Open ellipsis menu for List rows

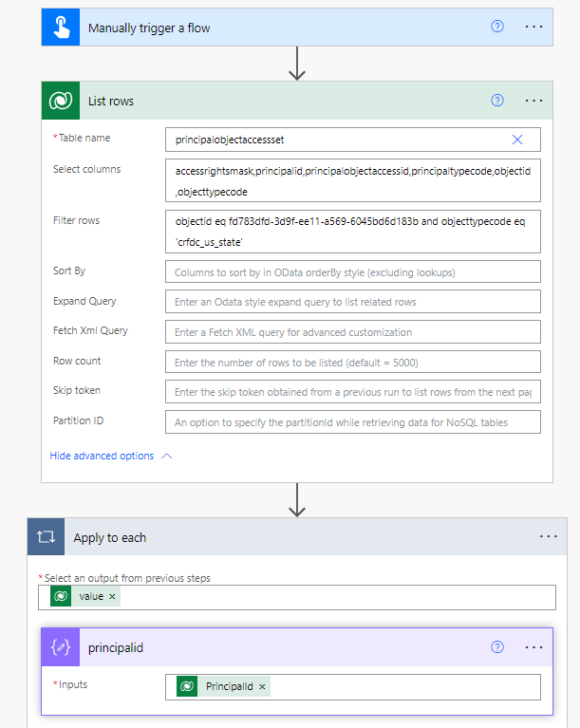pyautogui.click(x=534, y=101)
